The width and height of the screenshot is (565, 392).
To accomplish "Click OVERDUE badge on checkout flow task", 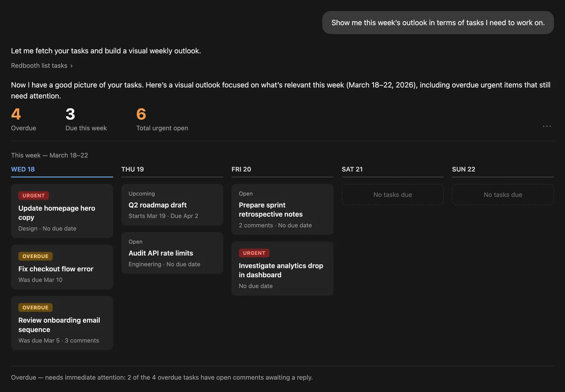I will 35,256.
